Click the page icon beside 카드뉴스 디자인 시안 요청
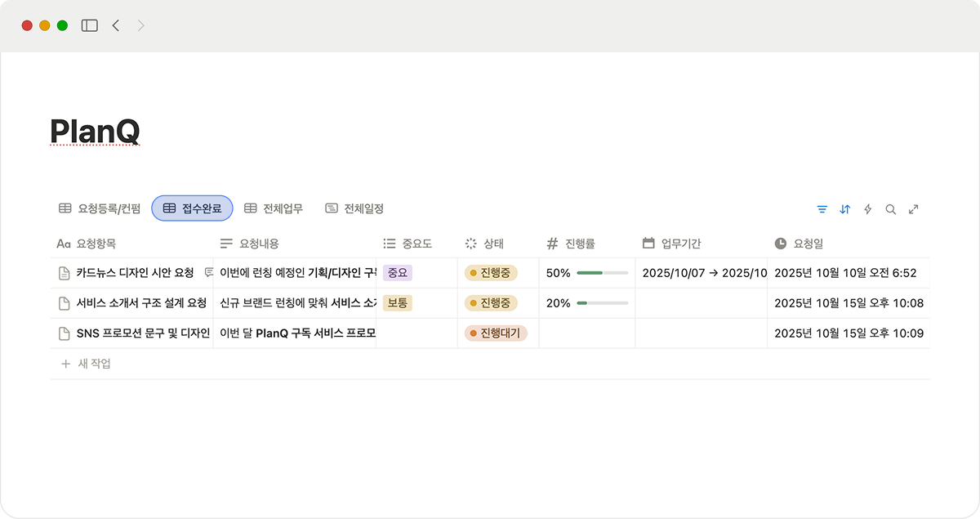Image resolution: width=980 pixels, height=519 pixels. (64, 272)
